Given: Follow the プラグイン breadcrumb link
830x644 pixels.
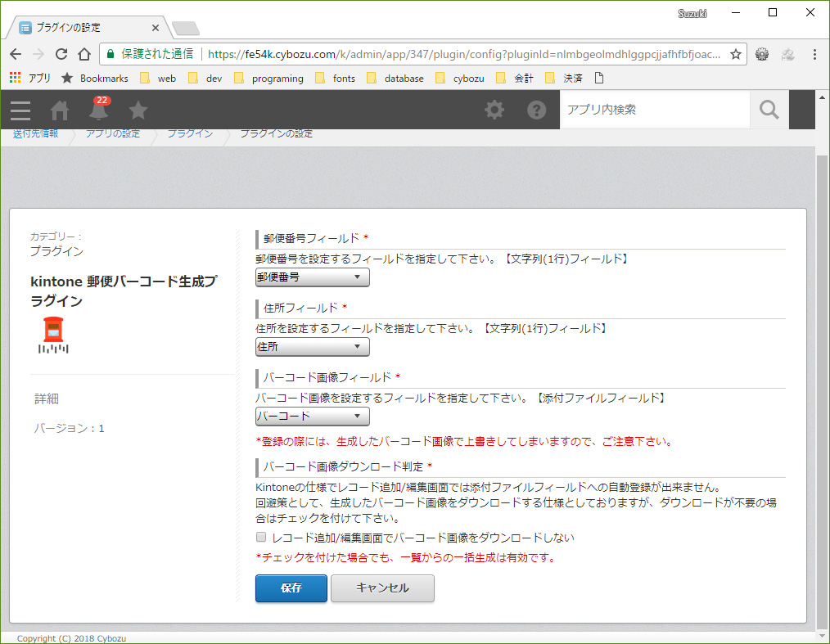Looking at the screenshot, I should coord(190,134).
